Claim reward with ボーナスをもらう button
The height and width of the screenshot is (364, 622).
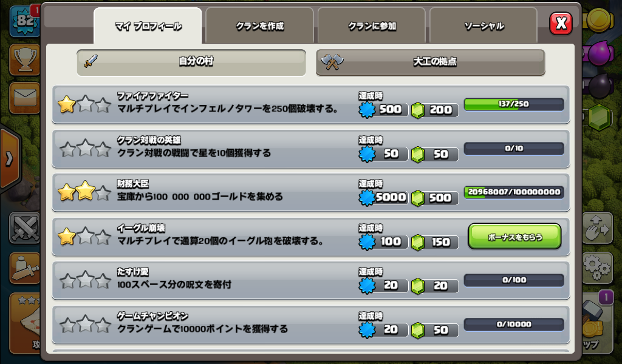click(514, 237)
